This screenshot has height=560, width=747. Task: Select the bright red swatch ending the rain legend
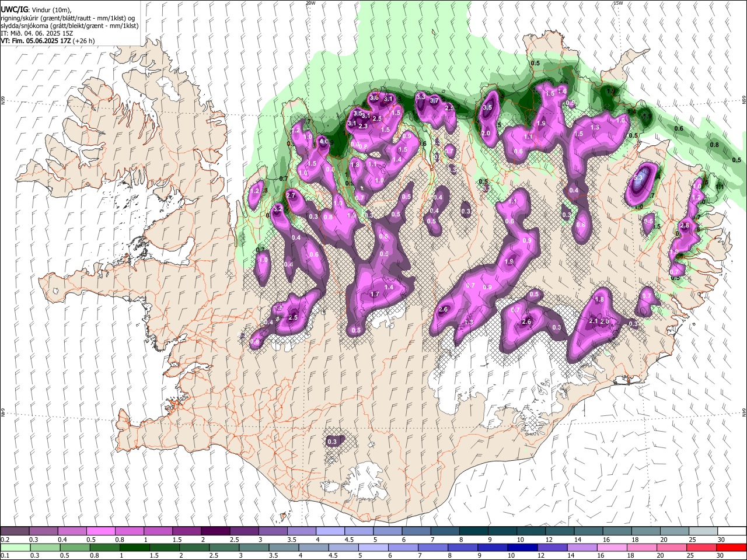731,547
